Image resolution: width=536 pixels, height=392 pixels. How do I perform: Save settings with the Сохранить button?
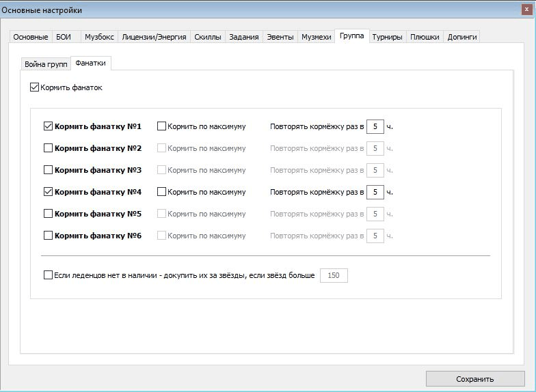pos(475,379)
